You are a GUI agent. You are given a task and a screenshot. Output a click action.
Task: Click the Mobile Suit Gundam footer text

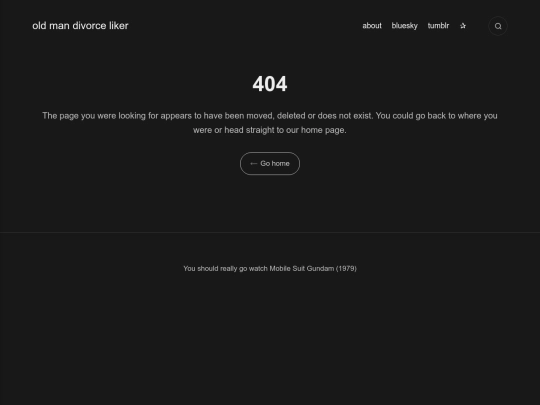[x=270, y=268]
